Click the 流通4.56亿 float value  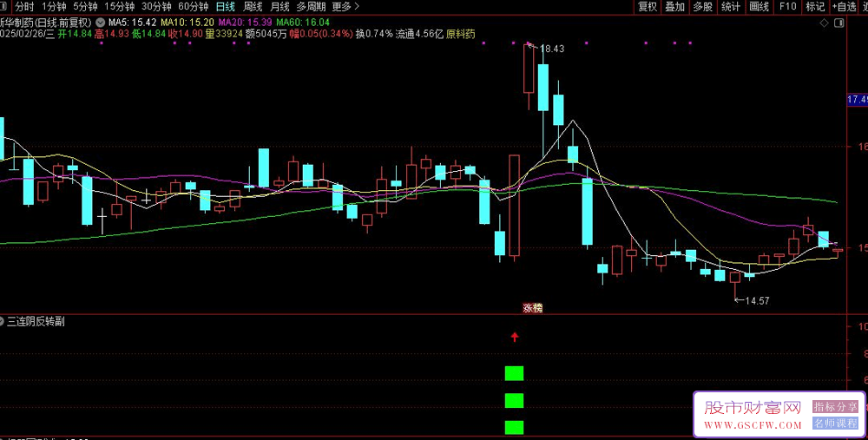point(419,35)
